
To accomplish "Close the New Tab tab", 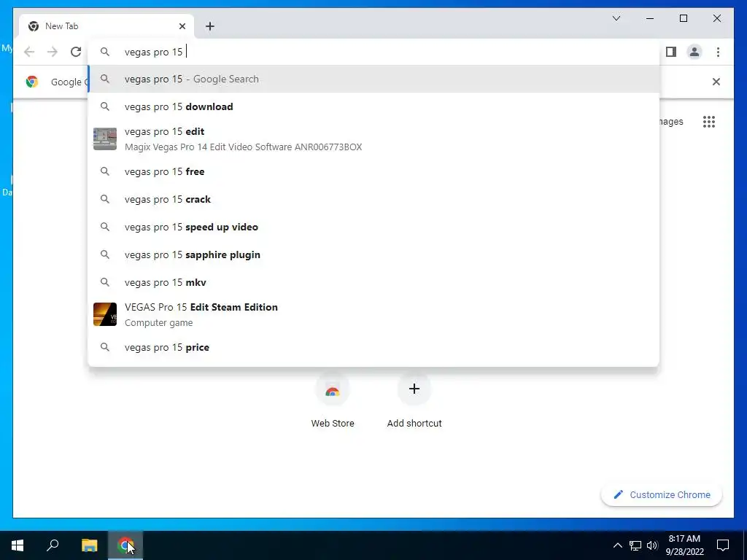I will [182, 26].
